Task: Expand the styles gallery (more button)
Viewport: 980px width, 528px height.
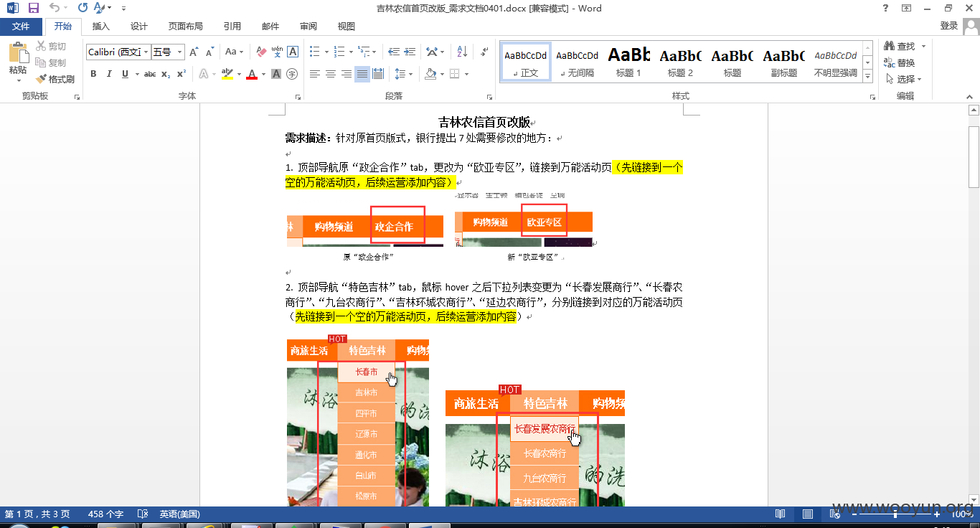Action: pos(867,76)
